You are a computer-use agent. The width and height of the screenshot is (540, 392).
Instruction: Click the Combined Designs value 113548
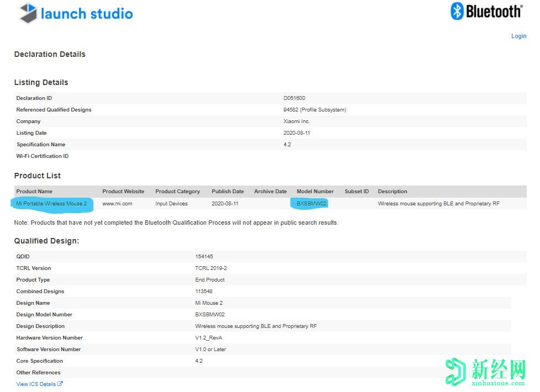204,292
